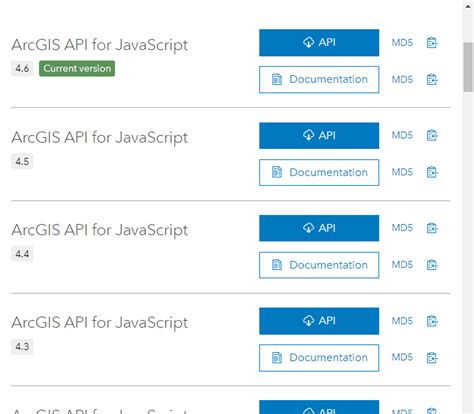Click the scrollbar up arrow

point(468,6)
